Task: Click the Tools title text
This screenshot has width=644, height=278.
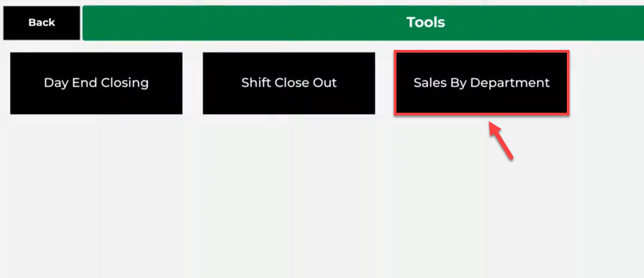Action: pos(425,22)
